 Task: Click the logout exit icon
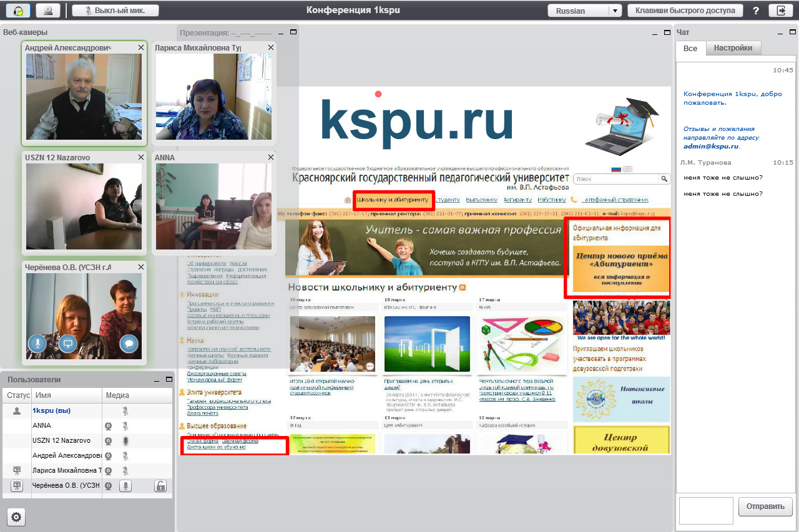(781, 11)
